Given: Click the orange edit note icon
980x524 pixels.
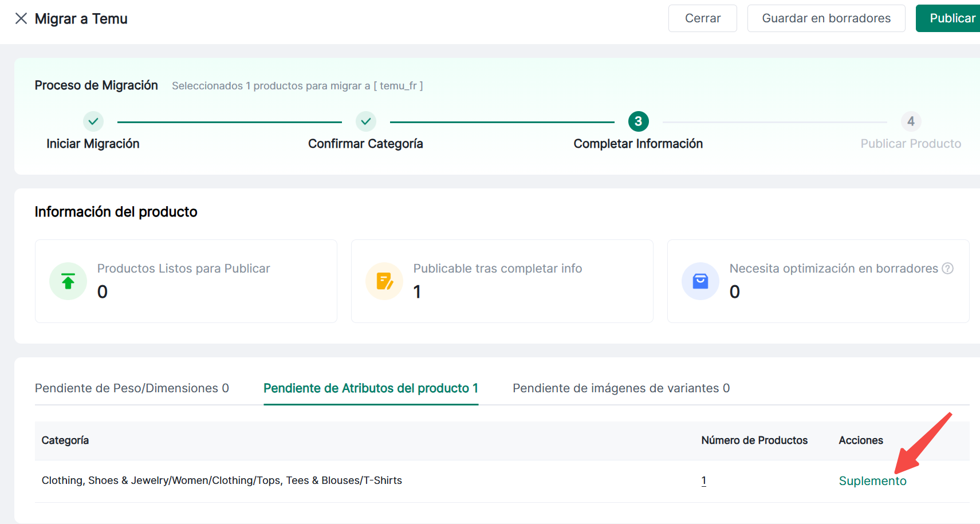Looking at the screenshot, I should [384, 281].
